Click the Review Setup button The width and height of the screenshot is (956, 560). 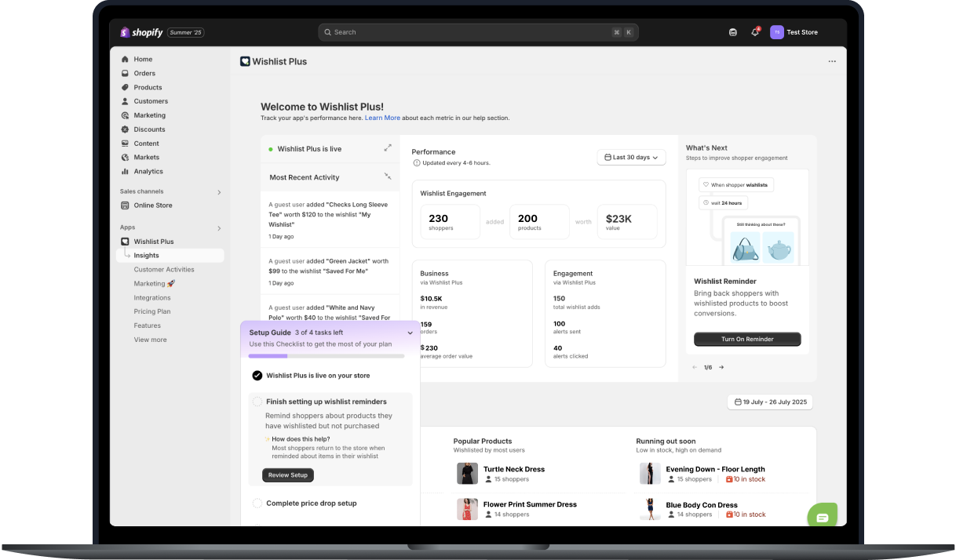tap(288, 475)
